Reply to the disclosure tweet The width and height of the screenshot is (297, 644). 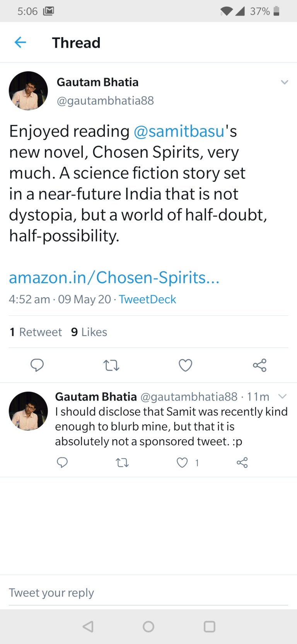click(x=62, y=462)
